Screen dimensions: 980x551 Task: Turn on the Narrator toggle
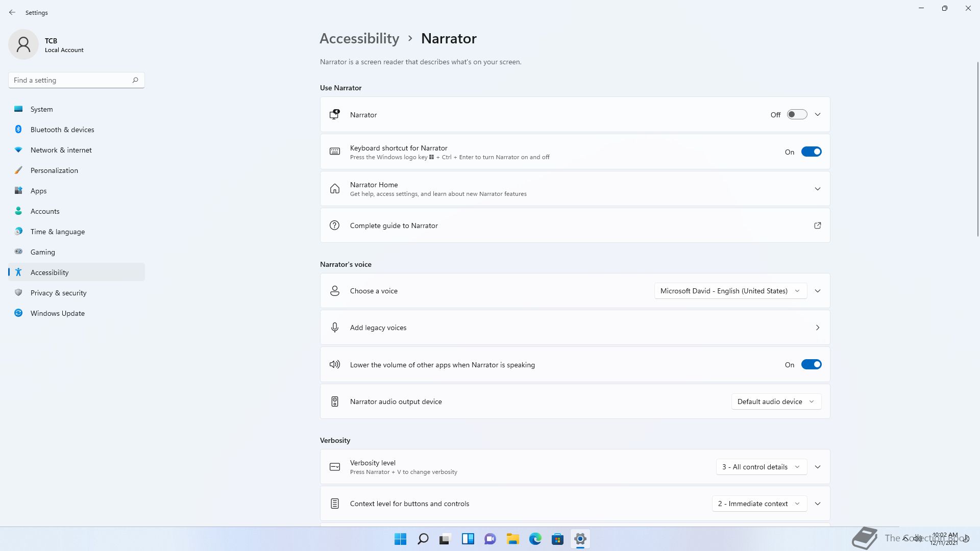point(797,115)
